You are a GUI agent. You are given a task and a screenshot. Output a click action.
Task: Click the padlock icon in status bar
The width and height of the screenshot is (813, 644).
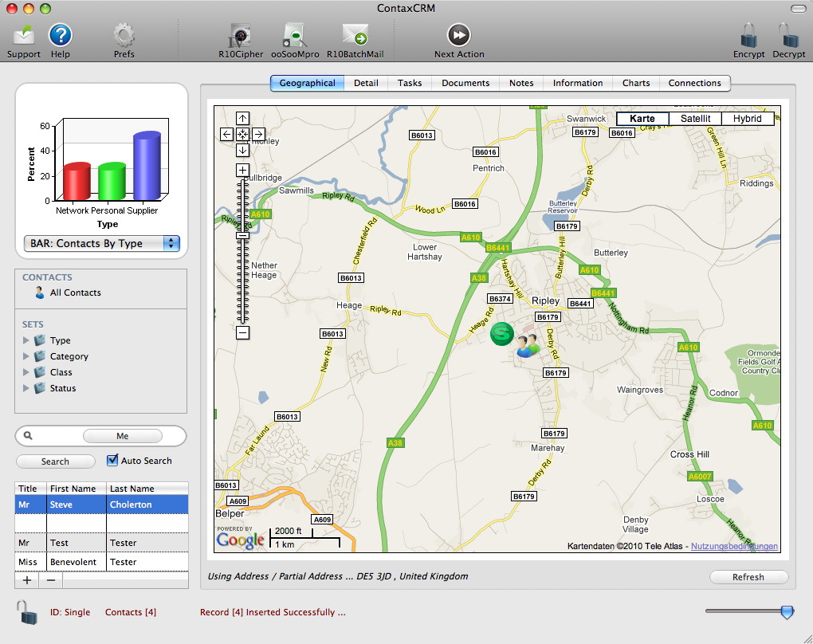click(x=28, y=612)
